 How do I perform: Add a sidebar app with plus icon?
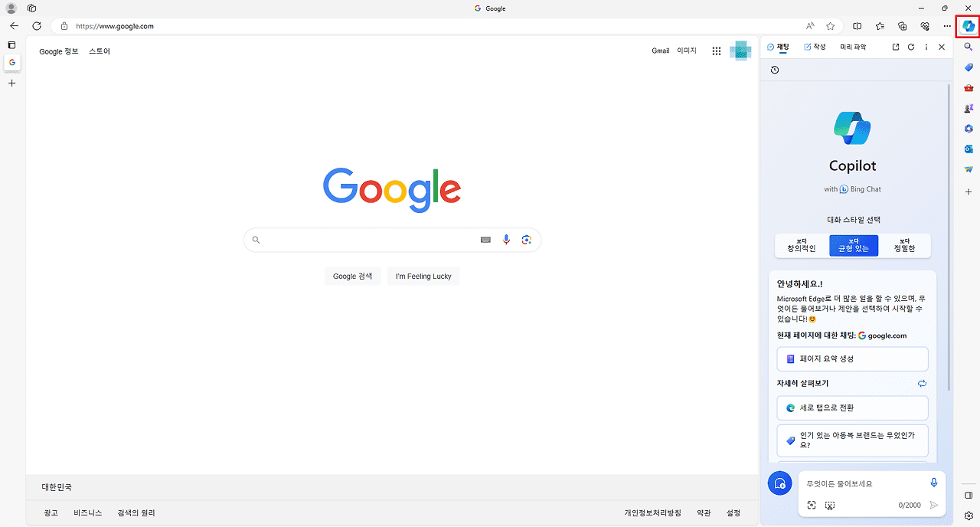point(969,191)
